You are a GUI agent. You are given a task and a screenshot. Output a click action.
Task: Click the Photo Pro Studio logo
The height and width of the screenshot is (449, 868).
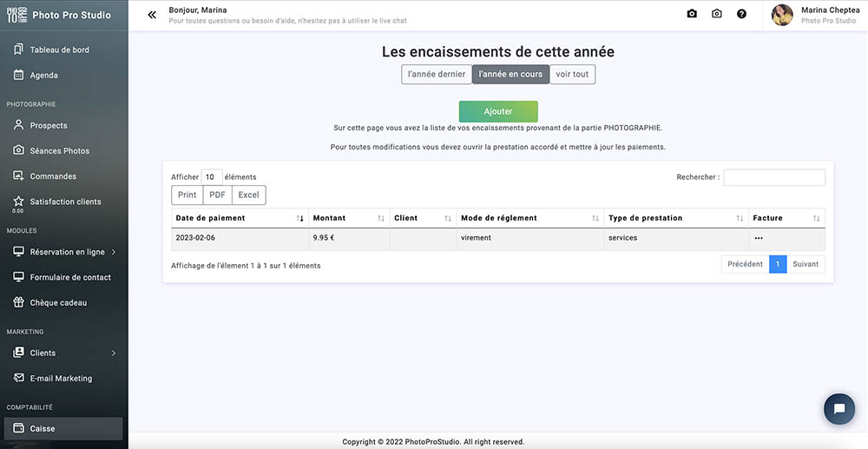point(16,15)
